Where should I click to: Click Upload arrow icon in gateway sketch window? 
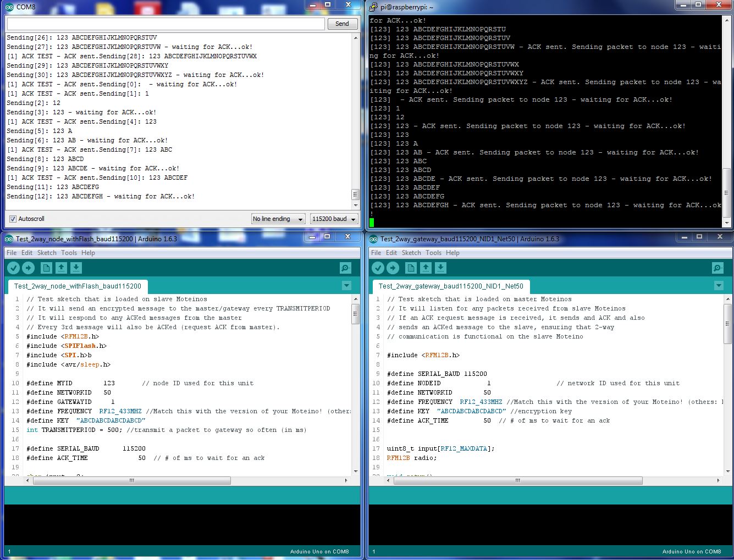[x=393, y=268]
